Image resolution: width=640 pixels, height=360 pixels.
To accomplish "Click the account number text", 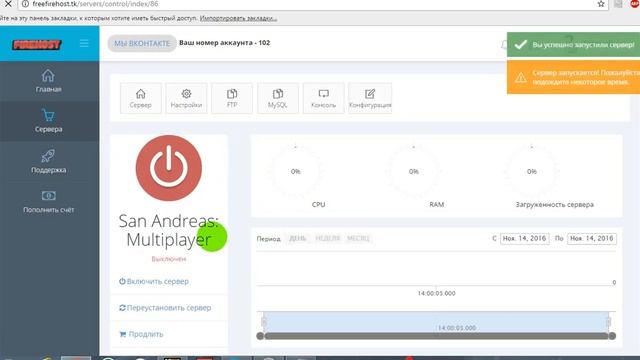I will [x=224, y=42].
